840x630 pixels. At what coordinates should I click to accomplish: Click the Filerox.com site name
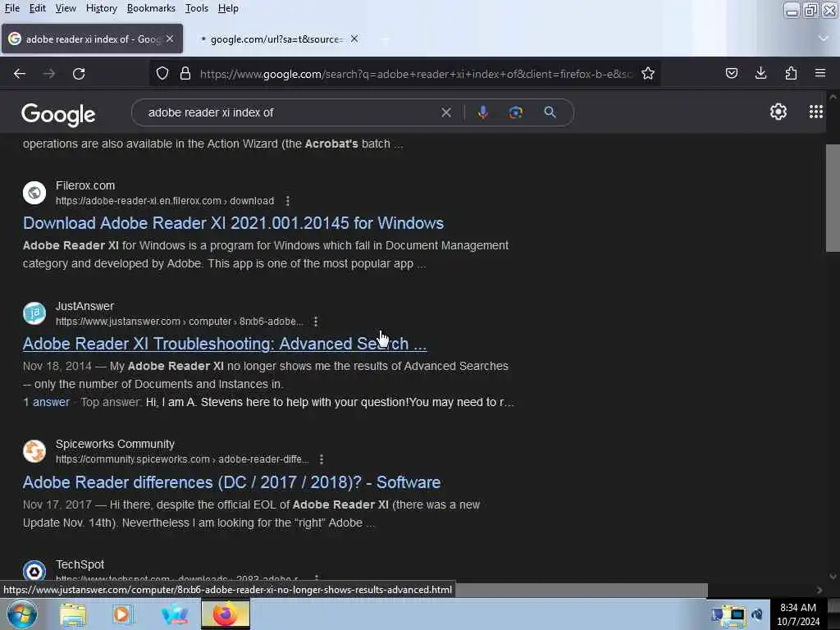[85, 185]
